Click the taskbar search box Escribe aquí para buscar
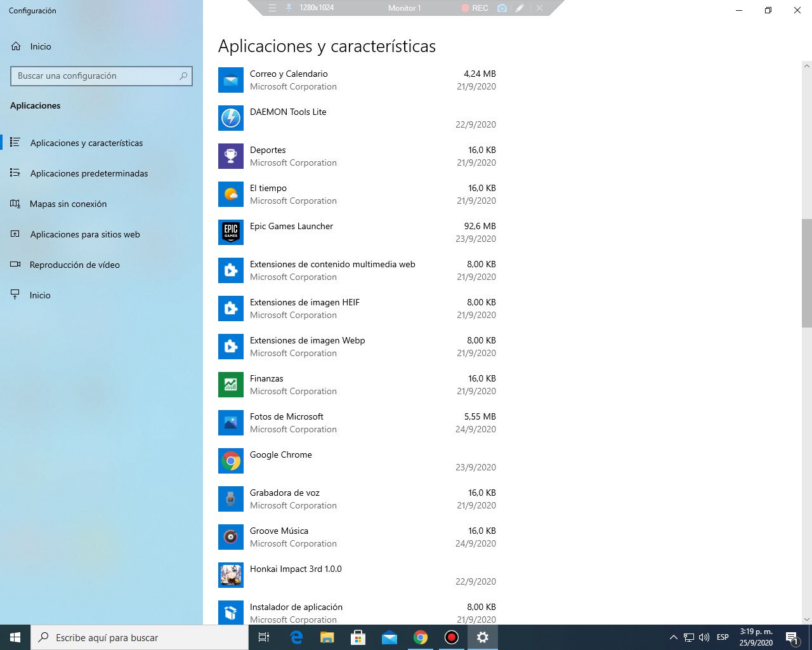812x650 pixels. click(140, 637)
